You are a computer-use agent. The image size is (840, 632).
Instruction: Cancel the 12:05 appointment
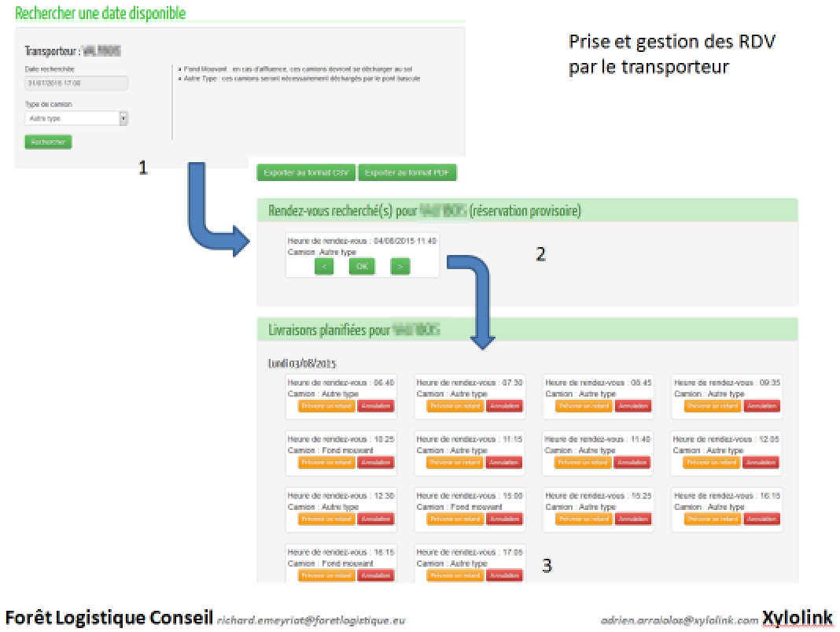(761, 463)
